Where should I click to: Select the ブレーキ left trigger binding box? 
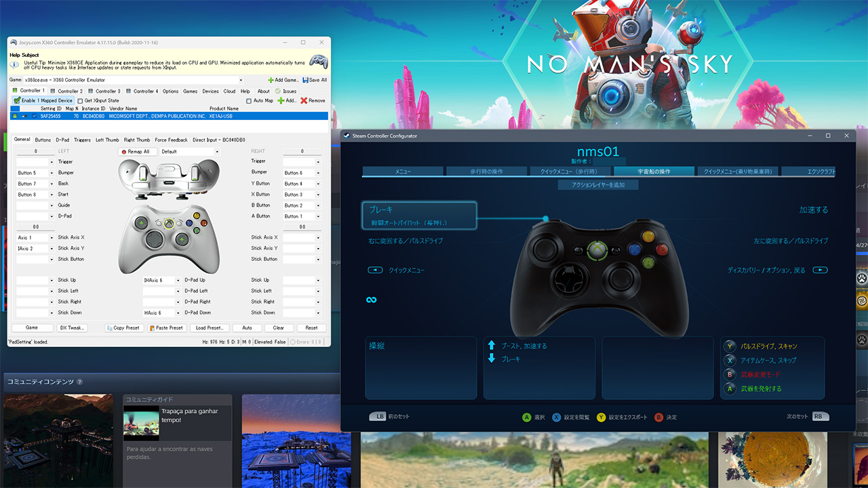coord(419,216)
